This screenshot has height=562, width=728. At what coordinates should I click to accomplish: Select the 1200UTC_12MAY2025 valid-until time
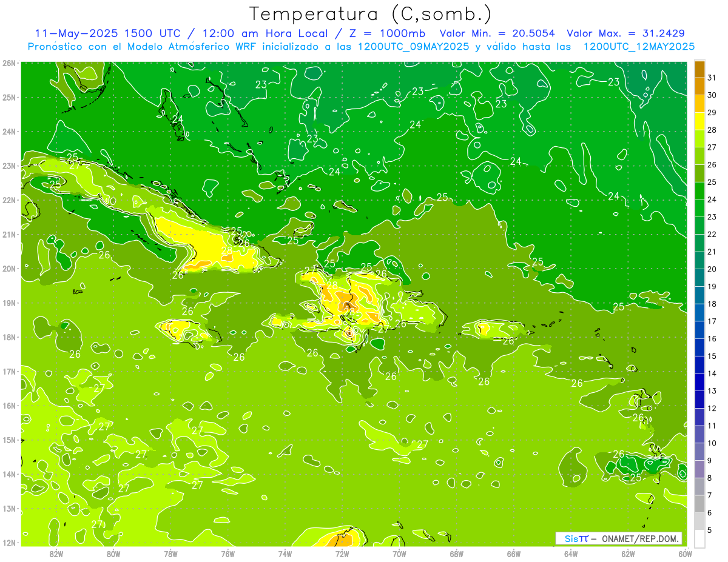(639, 46)
